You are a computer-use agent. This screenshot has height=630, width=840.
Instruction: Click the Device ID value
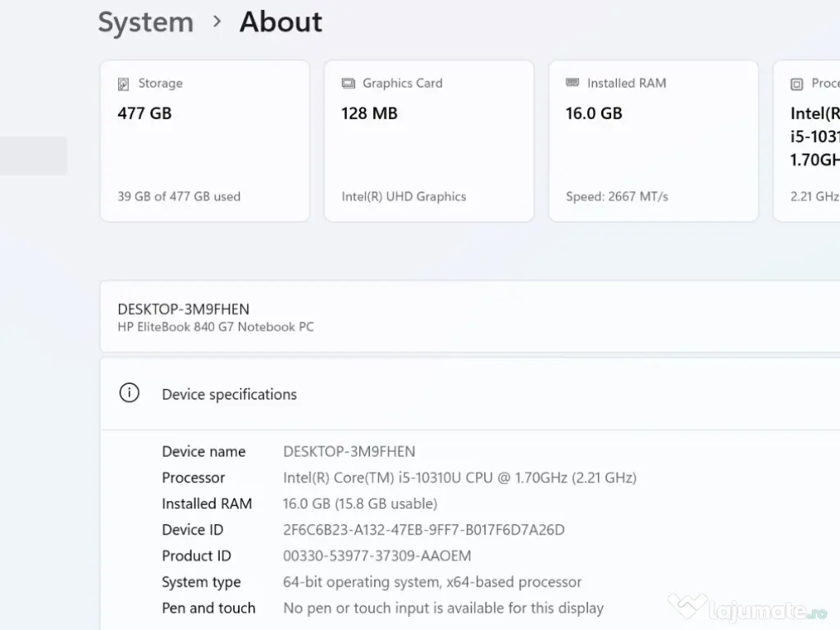point(423,530)
